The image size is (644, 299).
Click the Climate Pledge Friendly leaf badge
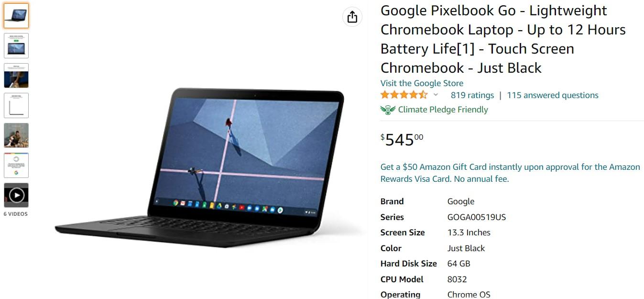(387, 109)
